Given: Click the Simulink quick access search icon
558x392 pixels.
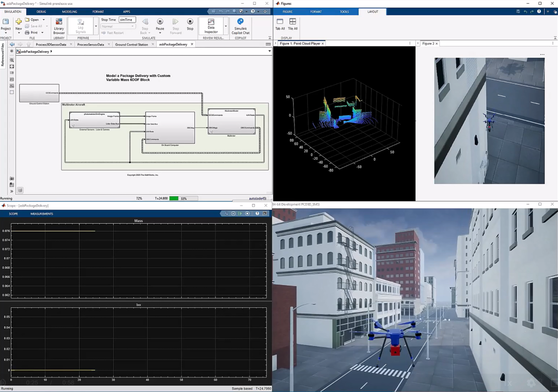Looking at the screenshot, I should (234, 11).
